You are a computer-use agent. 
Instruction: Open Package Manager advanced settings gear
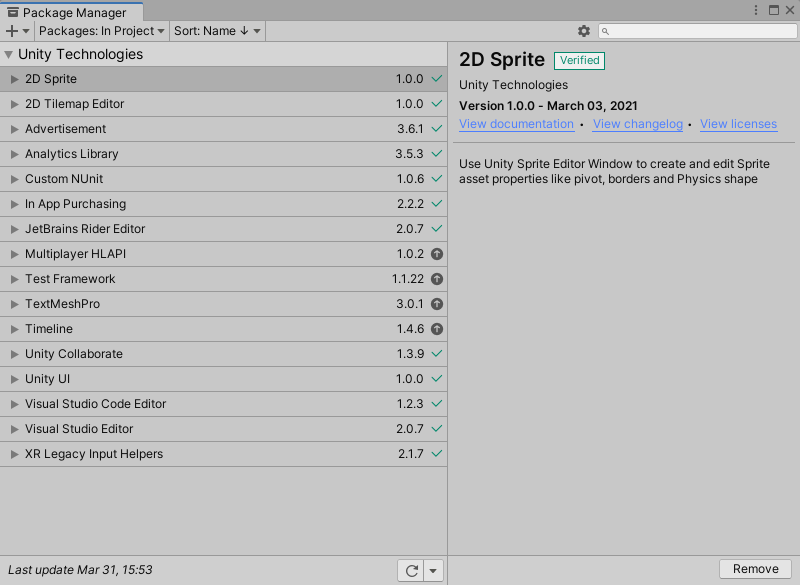click(584, 31)
